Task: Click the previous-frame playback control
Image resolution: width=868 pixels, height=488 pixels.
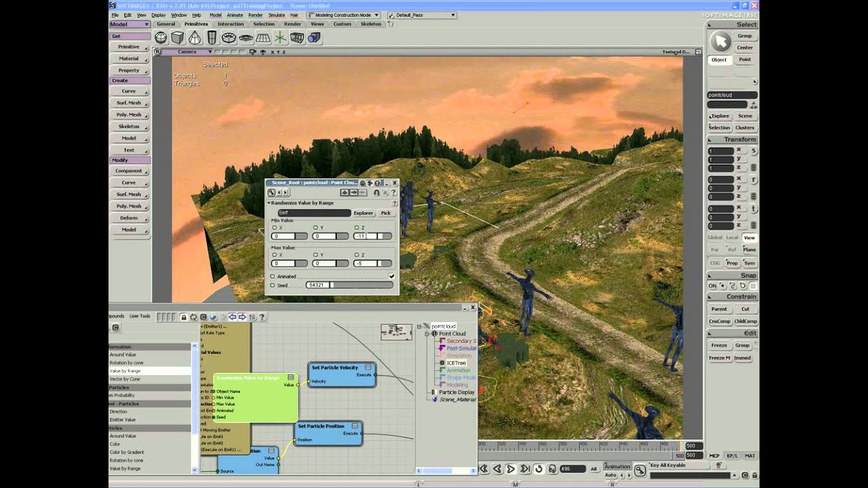Action: [497, 468]
